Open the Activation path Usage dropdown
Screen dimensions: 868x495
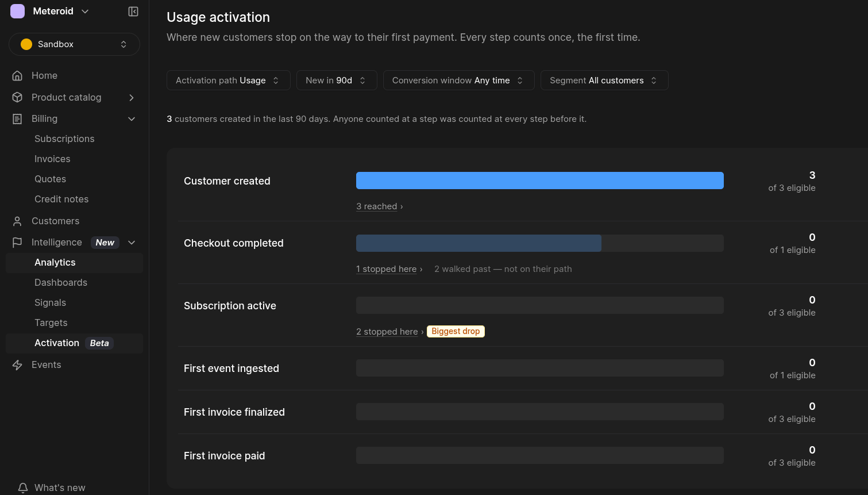(x=228, y=80)
